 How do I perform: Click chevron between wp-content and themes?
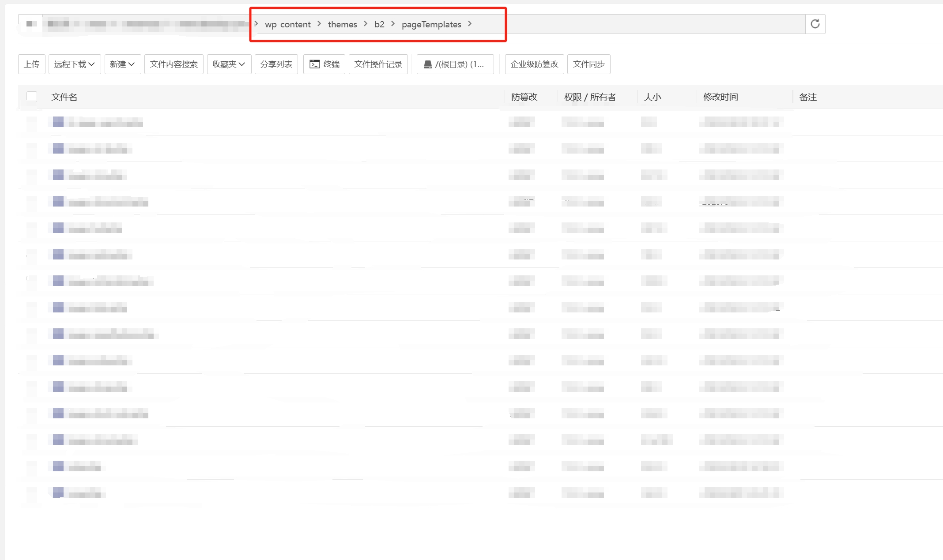pos(319,24)
